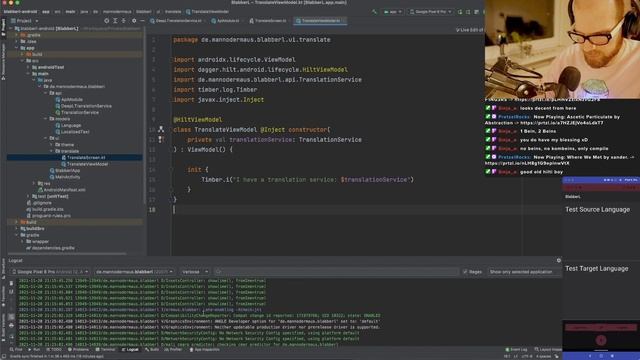The image size is (640, 360).
Task: Collapse the 'api' package folder
Action: [x=46, y=93]
